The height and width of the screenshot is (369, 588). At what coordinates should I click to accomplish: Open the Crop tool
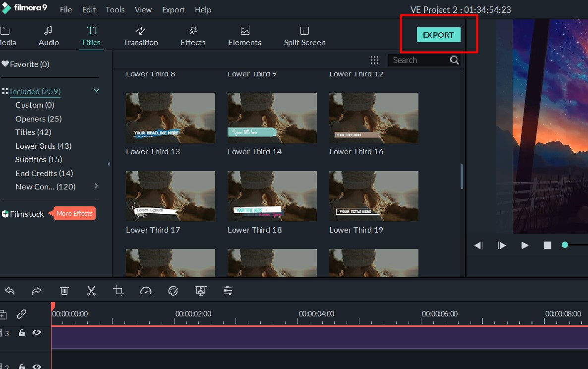(118, 291)
